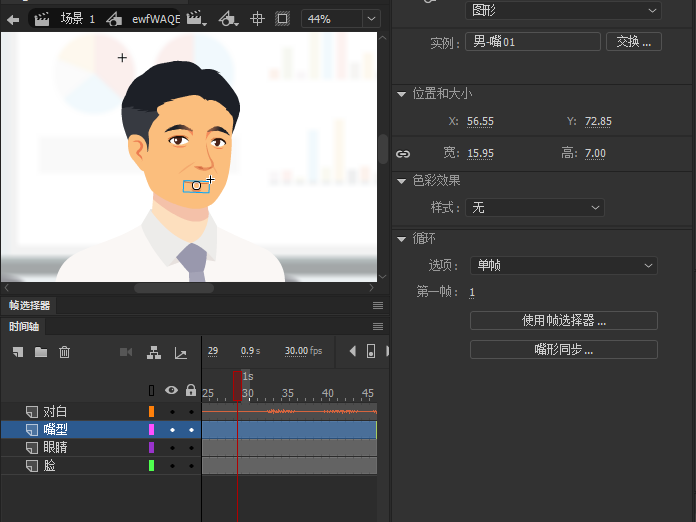This screenshot has width=696, height=522.
Task: Click the 嘴形同步... lip sync button
Action: (x=563, y=349)
